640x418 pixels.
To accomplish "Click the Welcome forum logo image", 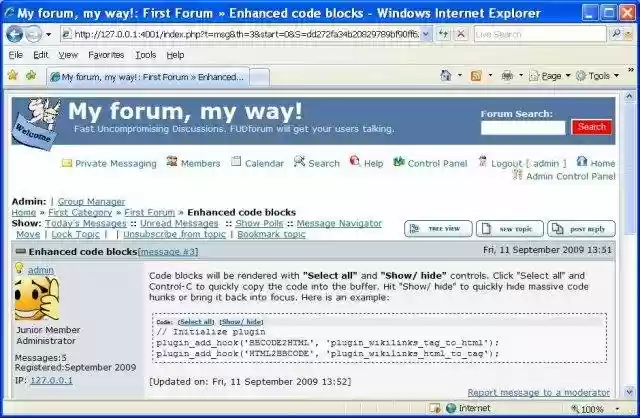I will click(x=37, y=122).
